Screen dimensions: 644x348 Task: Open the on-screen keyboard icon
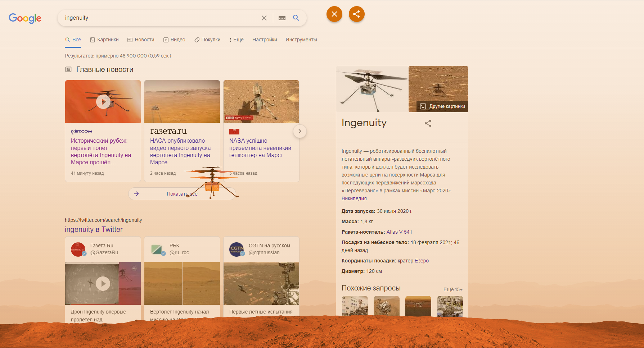pyautogui.click(x=282, y=18)
